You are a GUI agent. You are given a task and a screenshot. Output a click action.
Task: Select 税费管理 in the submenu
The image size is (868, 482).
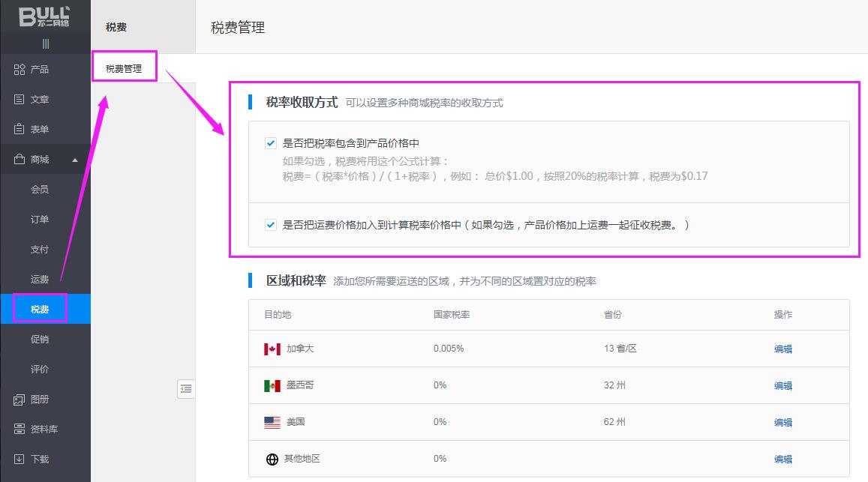click(x=124, y=68)
